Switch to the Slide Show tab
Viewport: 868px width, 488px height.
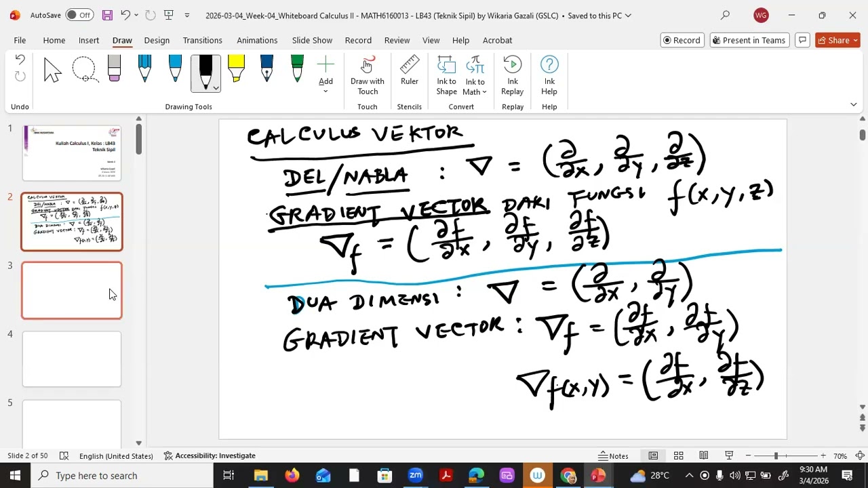pyautogui.click(x=312, y=40)
